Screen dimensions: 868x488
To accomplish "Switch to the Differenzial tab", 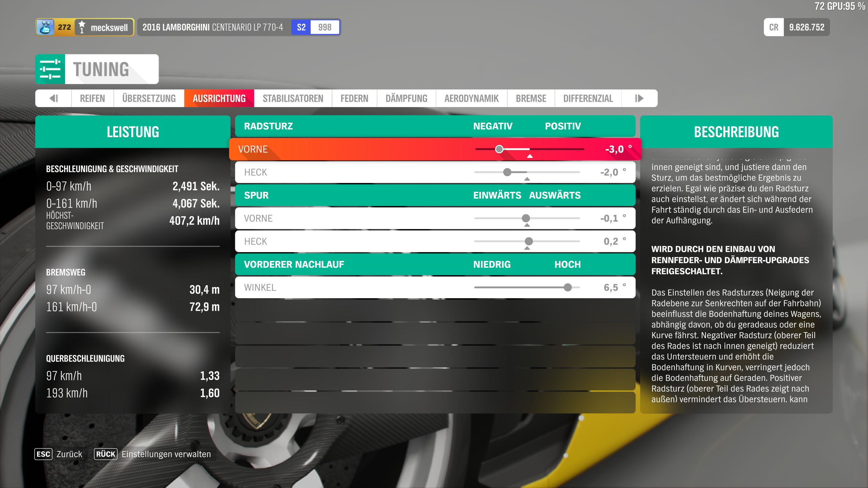I will [588, 98].
